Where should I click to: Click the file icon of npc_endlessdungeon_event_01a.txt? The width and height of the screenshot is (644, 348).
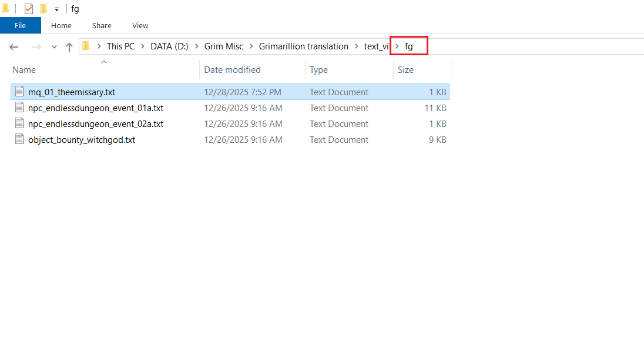tap(19, 108)
